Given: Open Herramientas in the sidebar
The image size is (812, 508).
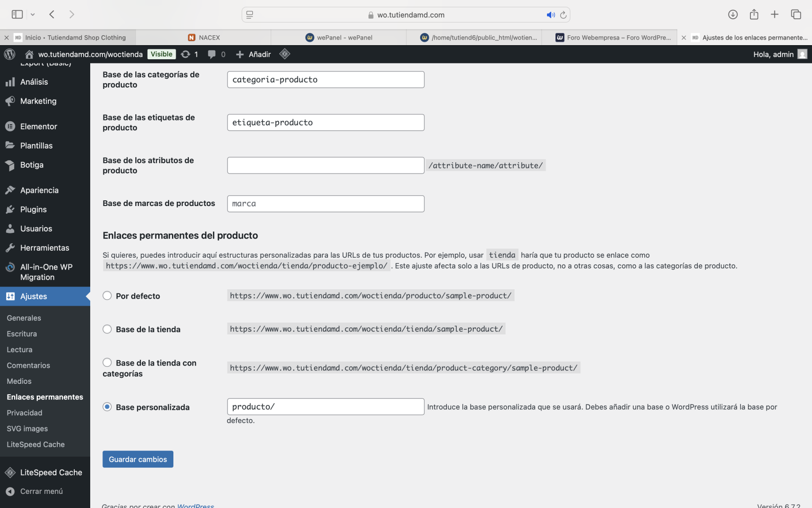Looking at the screenshot, I should click(45, 248).
